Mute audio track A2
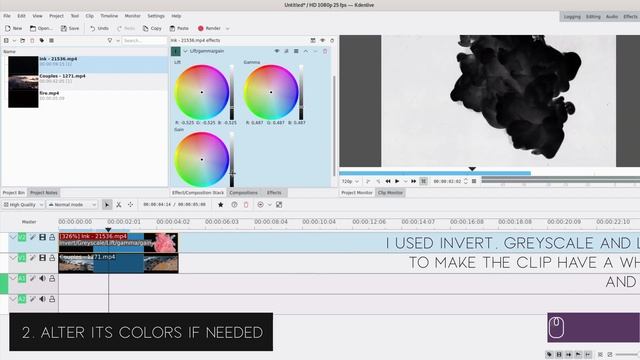 [42, 299]
